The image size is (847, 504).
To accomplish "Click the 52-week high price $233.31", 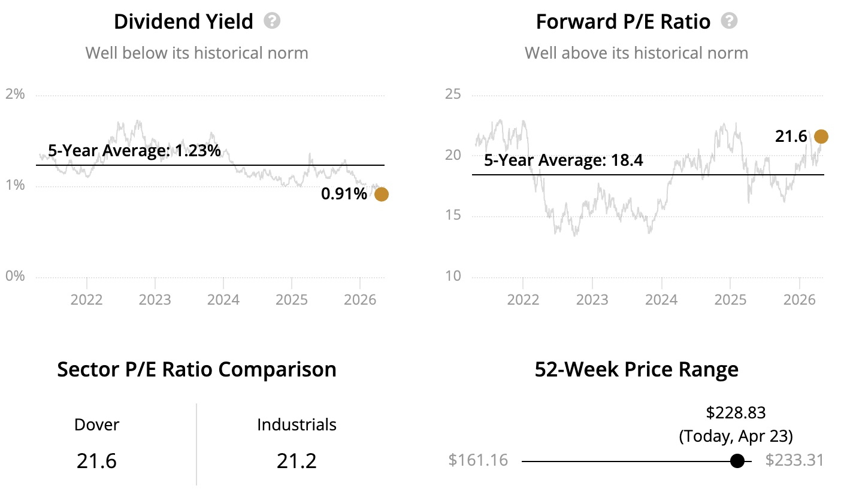I will 794,460.
